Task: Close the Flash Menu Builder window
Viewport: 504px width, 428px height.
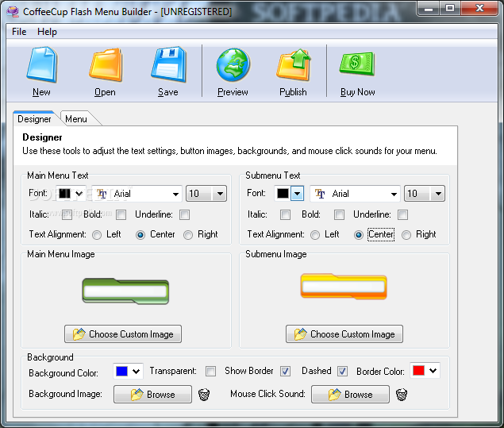Action: click(x=479, y=9)
